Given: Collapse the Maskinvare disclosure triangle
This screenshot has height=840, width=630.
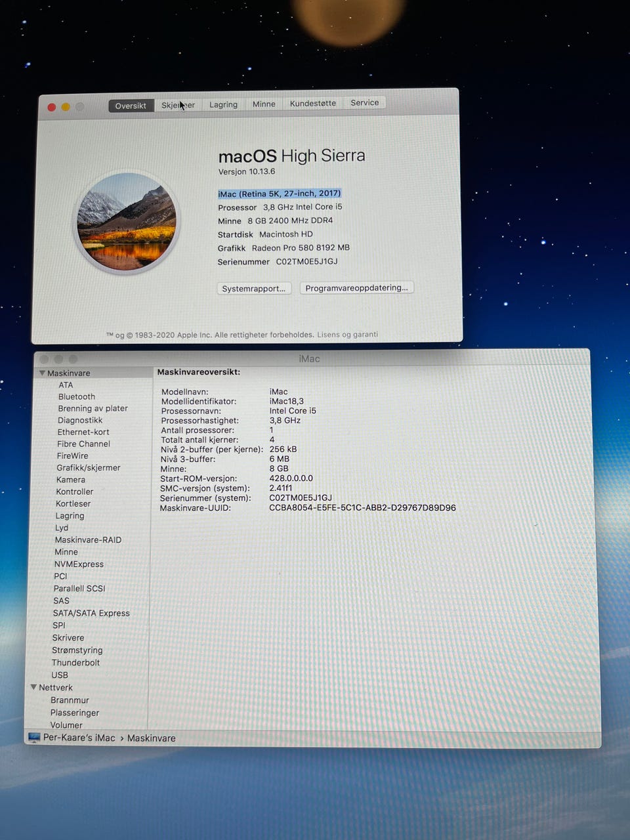Looking at the screenshot, I should (42, 373).
